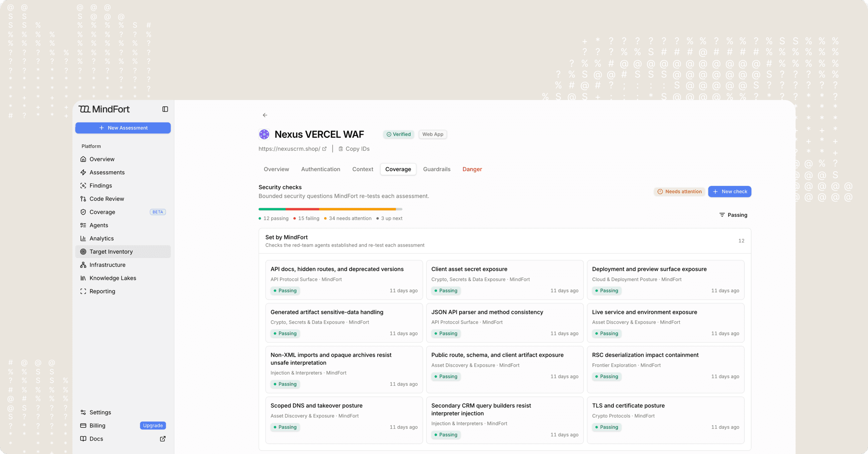Click the Reporting frame icon
Screen dimensions: 868x454
click(83, 291)
